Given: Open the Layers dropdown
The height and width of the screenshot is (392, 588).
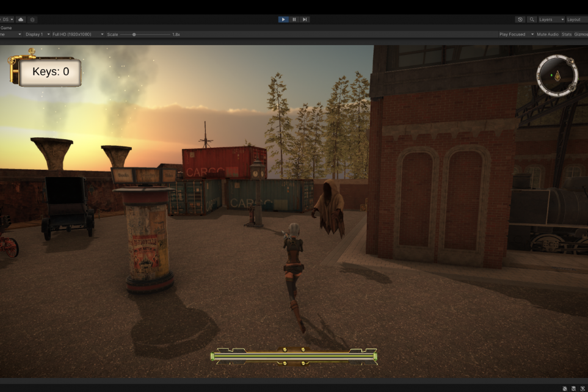Looking at the screenshot, I should point(551,20).
